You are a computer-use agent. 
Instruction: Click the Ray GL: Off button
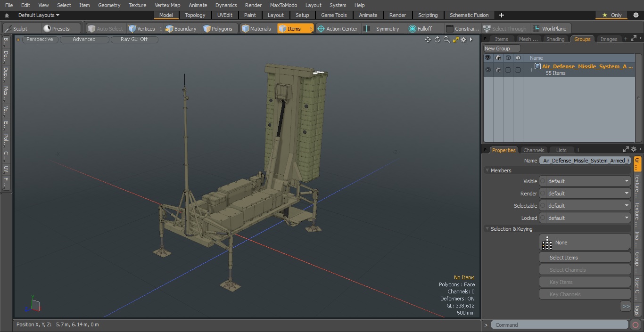coord(134,39)
